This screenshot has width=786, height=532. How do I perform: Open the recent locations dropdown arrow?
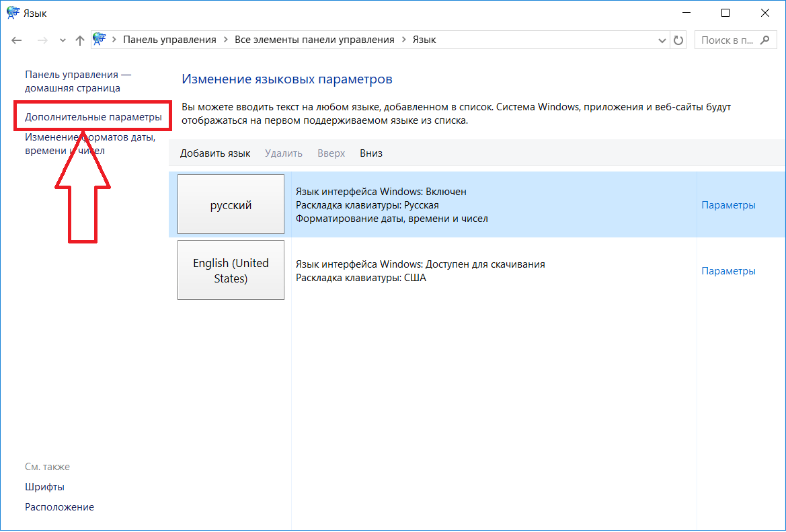click(x=63, y=40)
